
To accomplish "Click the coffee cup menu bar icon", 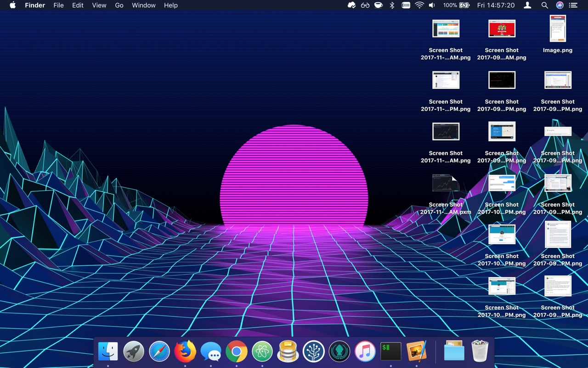I will pyautogui.click(x=379, y=6).
